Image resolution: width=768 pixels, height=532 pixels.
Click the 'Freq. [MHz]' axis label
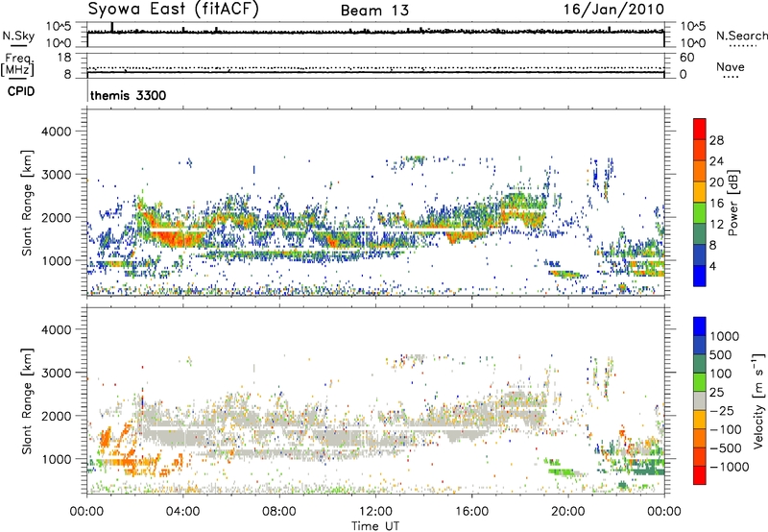point(17,64)
